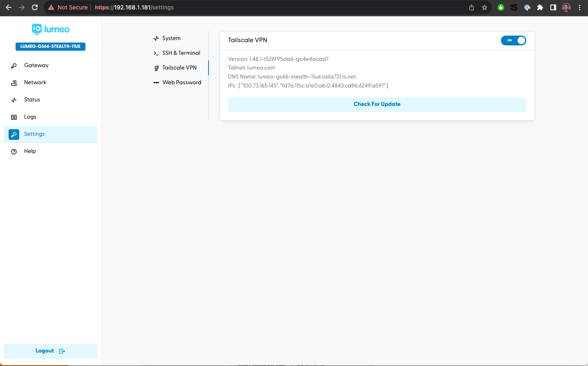
Task: Click the LUMEO-GS66-STEALTH-11UE device badge
Action: click(51, 47)
